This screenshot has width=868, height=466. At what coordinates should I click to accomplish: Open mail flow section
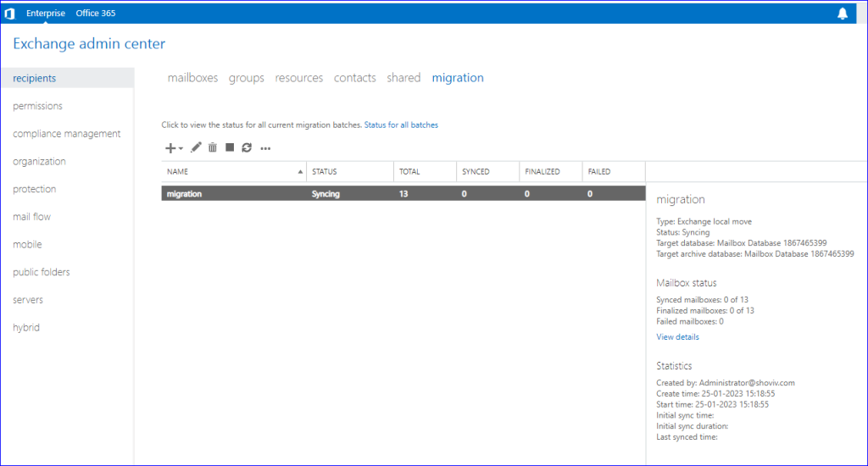(x=31, y=216)
